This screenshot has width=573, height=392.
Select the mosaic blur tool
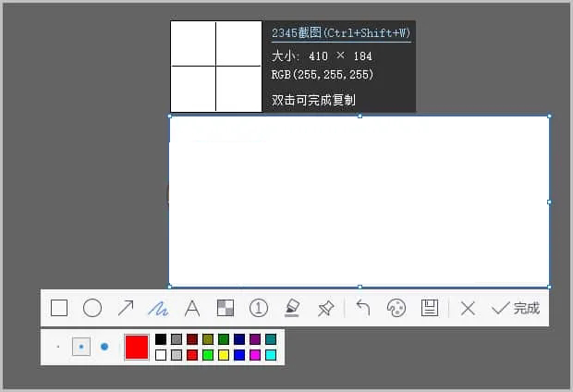coord(226,308)
